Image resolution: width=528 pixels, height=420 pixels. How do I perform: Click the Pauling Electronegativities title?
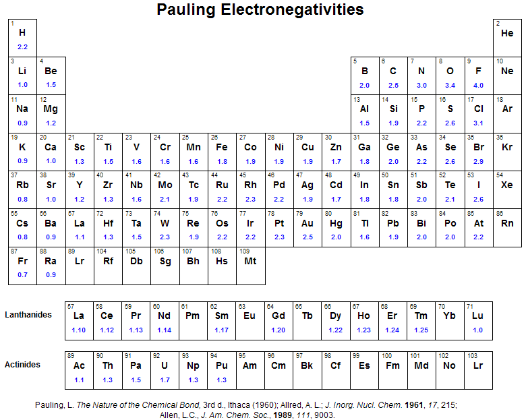tap(260, 9)
